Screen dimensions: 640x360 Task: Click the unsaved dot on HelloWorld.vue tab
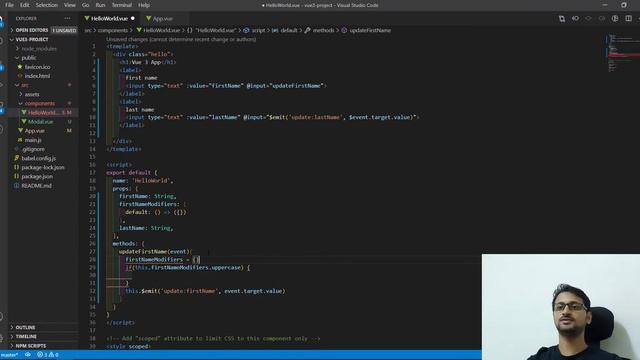point(133,18)
